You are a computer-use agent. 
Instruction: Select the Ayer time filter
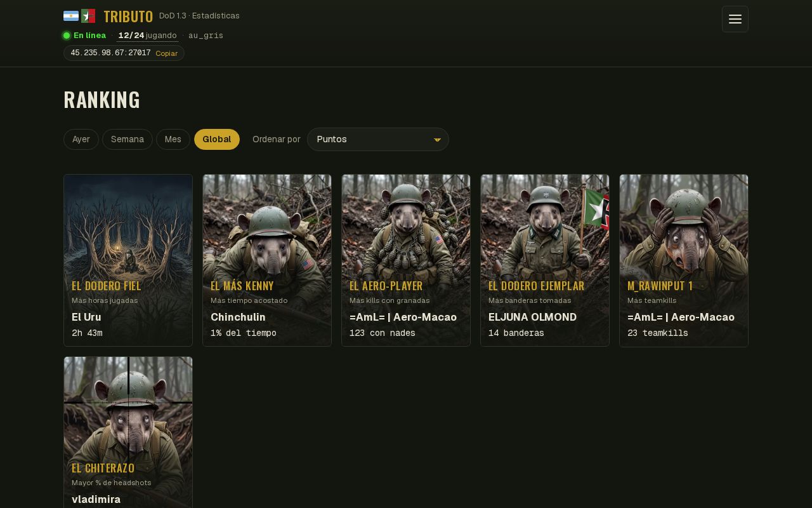(x=81, y=139)
